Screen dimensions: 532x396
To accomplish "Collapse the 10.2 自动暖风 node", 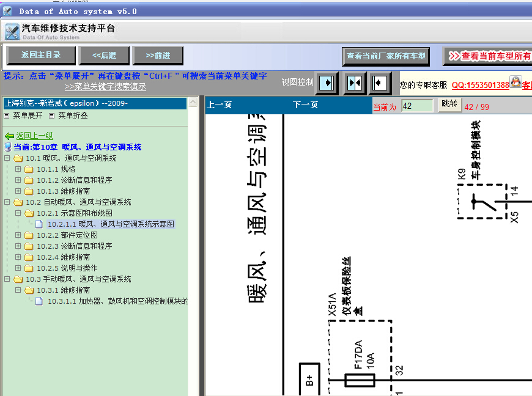I will tap(7, 202).
